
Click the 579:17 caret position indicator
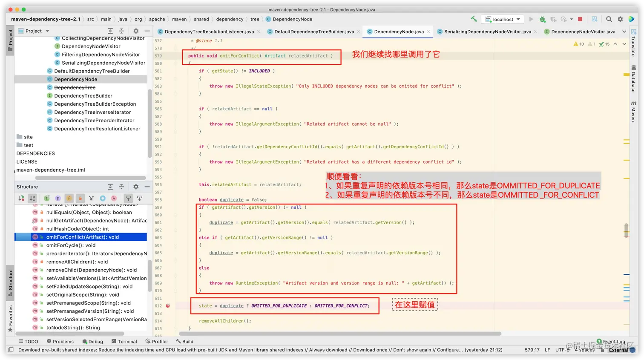(x=532, y=350)
